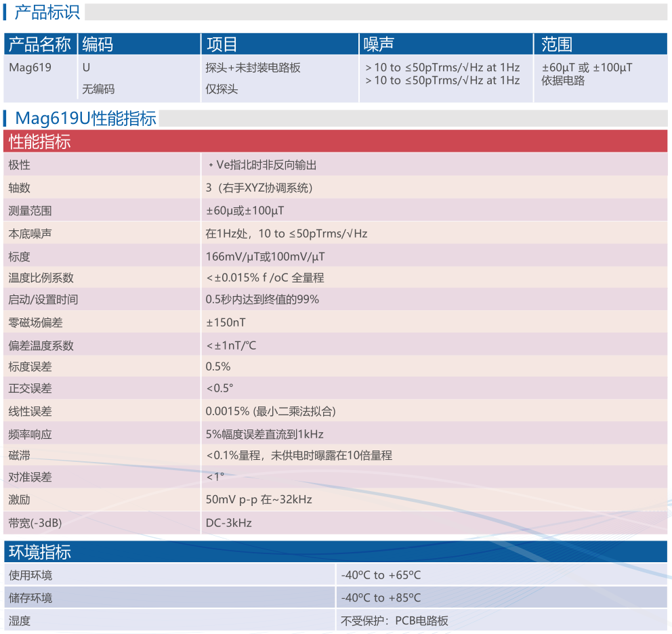The width and height of the screenshot is (672, 634).
Task: Click the "编码" column header
Action: (98, 44)
